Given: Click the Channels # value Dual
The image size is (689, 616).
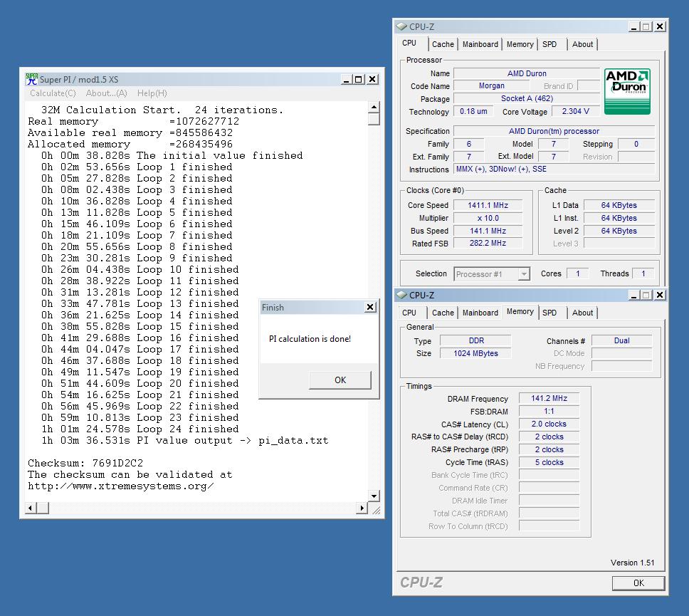Looking at the screenshot, I should [x=622, y=340].
